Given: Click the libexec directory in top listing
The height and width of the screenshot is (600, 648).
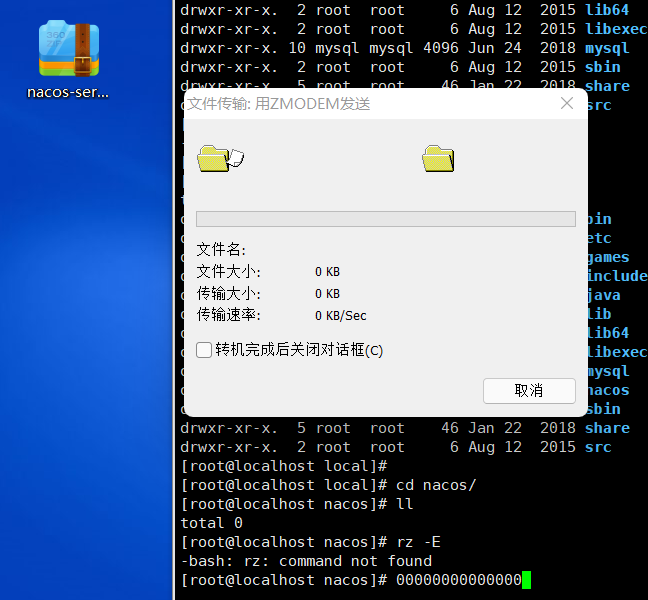Looking at the screenshot, I should (x=616, y=29).
